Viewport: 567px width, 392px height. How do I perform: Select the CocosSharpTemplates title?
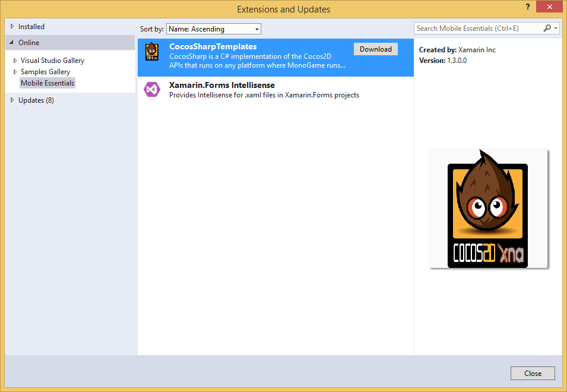213,46
